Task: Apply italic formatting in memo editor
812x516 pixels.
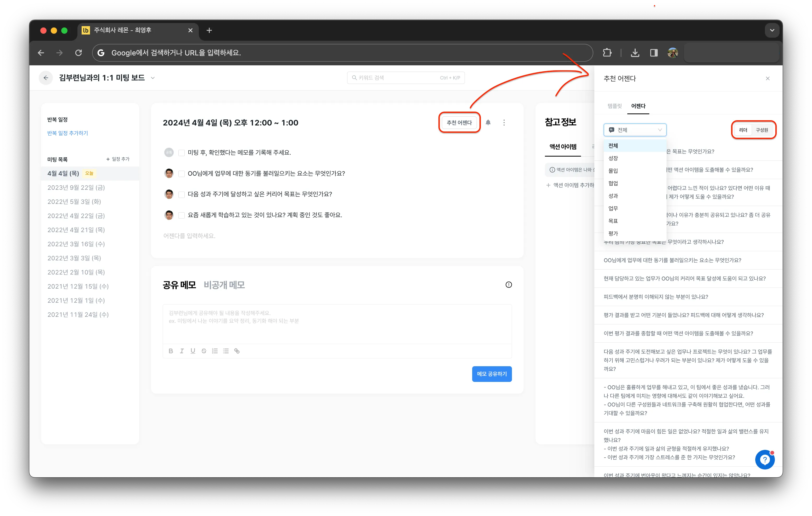Action: coord(182,351)
